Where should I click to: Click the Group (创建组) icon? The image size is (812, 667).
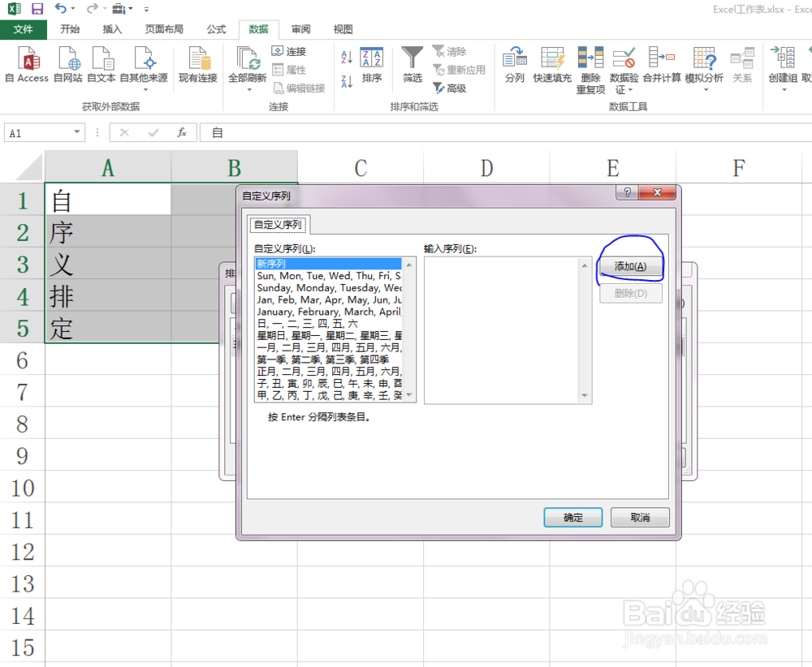coord(783,58)
